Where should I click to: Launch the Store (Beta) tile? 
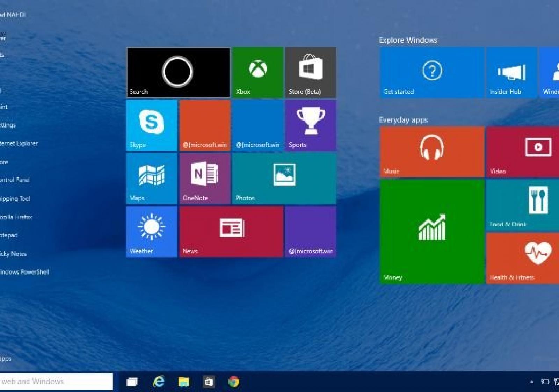coord(311,72)
